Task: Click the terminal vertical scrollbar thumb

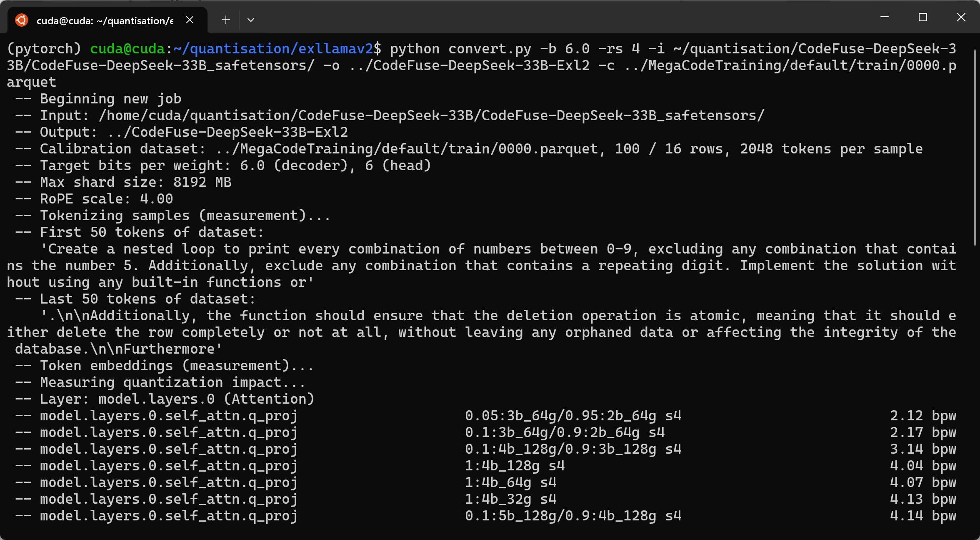Action: (x=975, y=148)
